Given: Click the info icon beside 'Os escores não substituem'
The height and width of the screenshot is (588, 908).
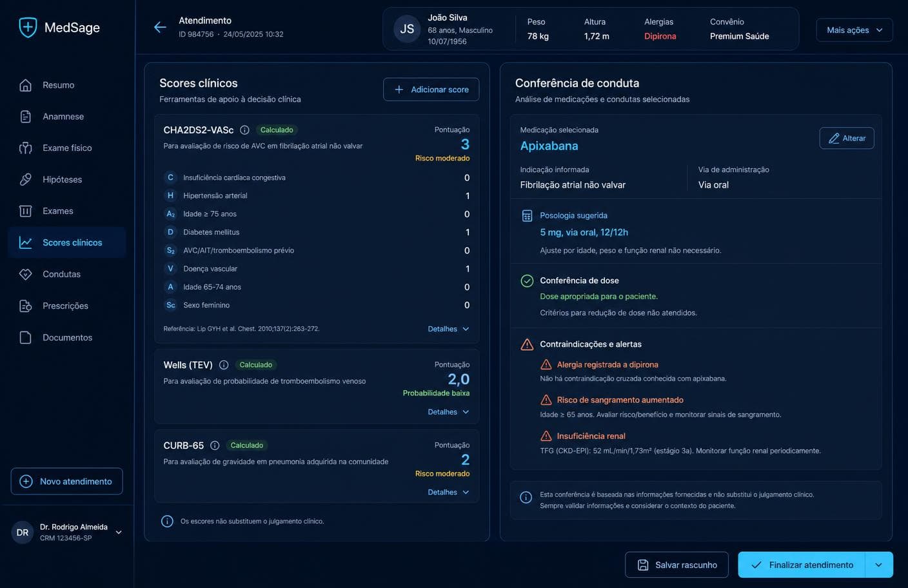Looking at the screenshot, I should (167, 521).
